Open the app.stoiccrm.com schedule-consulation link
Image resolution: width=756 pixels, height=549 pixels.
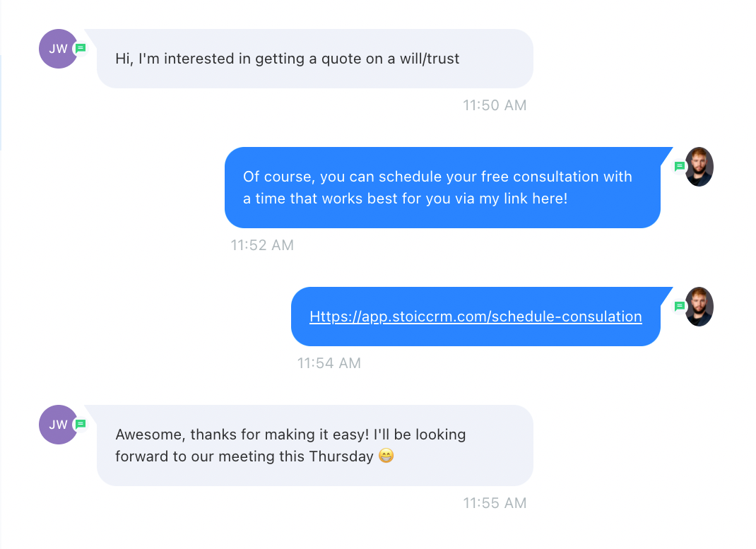(476, 317)
